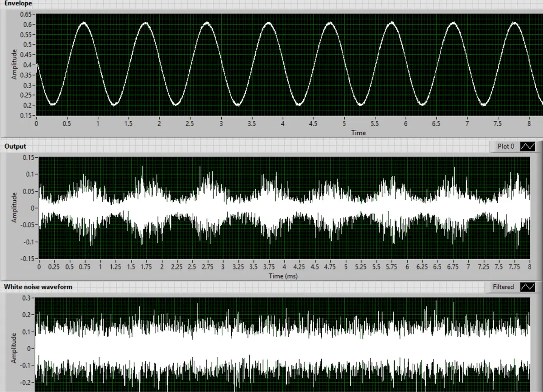This screenshot has height=392, width=543.
Task: Click the 5.25 tick on Output time axis
Action: pos(361,267)
